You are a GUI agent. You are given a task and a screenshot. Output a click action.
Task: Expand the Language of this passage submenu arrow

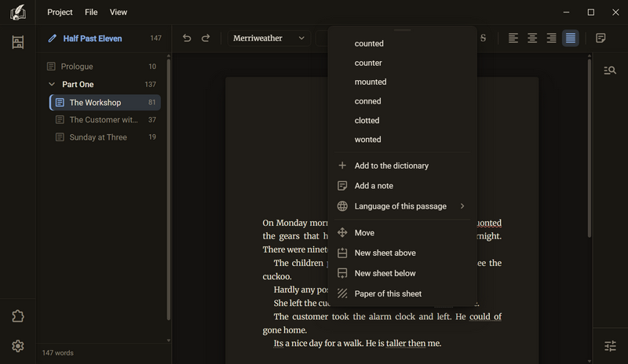[462, 206]
